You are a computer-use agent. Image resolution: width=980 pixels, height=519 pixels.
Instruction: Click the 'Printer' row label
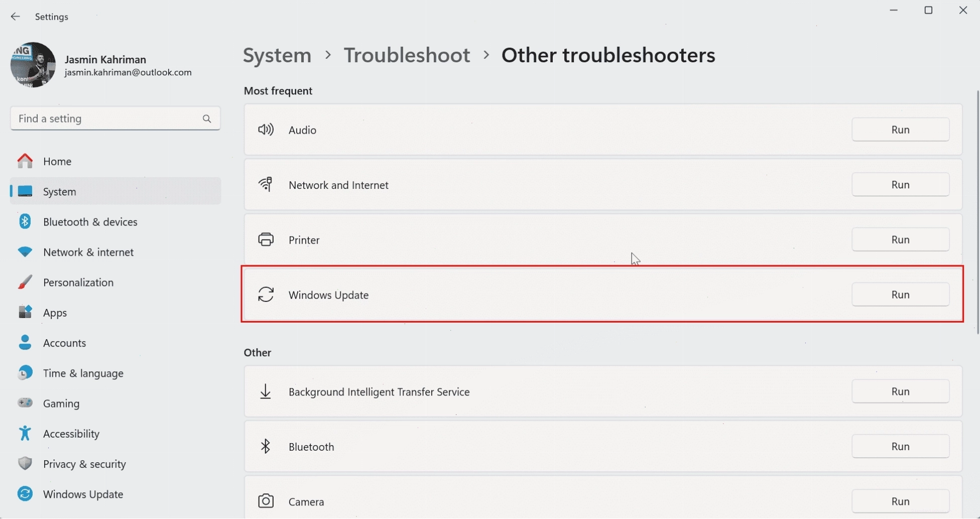(304, 240)
